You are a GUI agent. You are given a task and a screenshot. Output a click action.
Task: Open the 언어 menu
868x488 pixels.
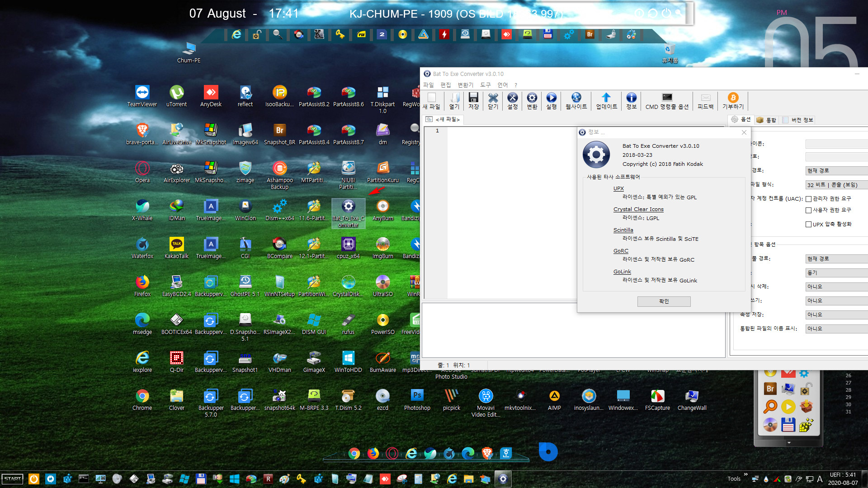tap(503, 85)
